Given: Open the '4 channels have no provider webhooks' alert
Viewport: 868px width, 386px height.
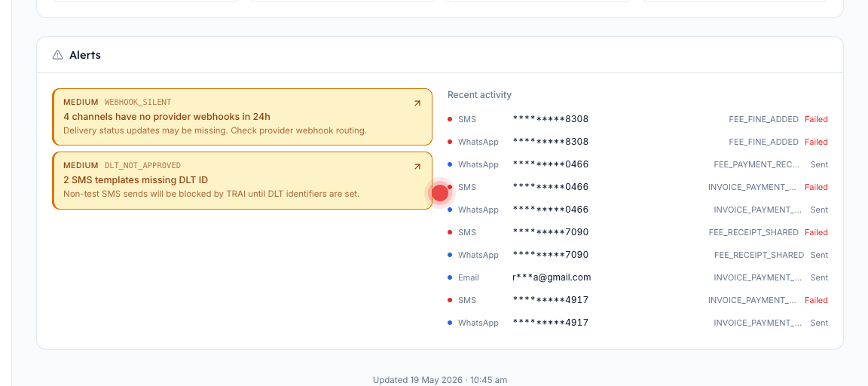Looking at the screenshot, I should 242,117.
